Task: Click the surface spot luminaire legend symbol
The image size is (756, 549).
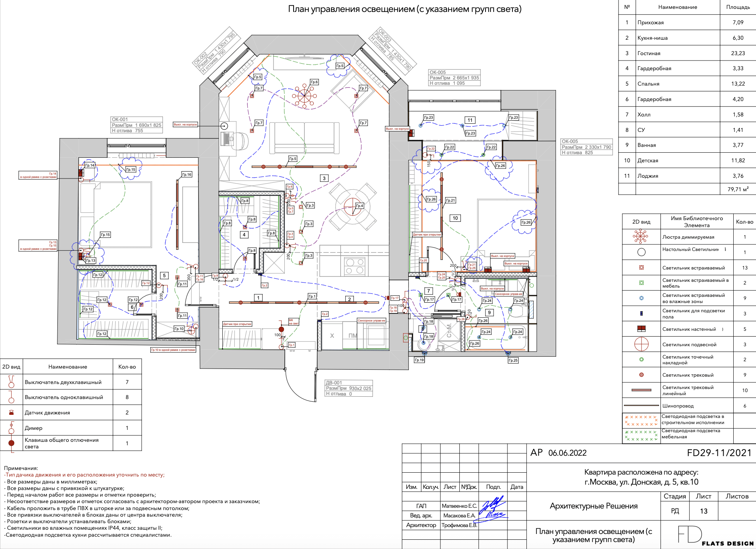Action: point(641,359)
